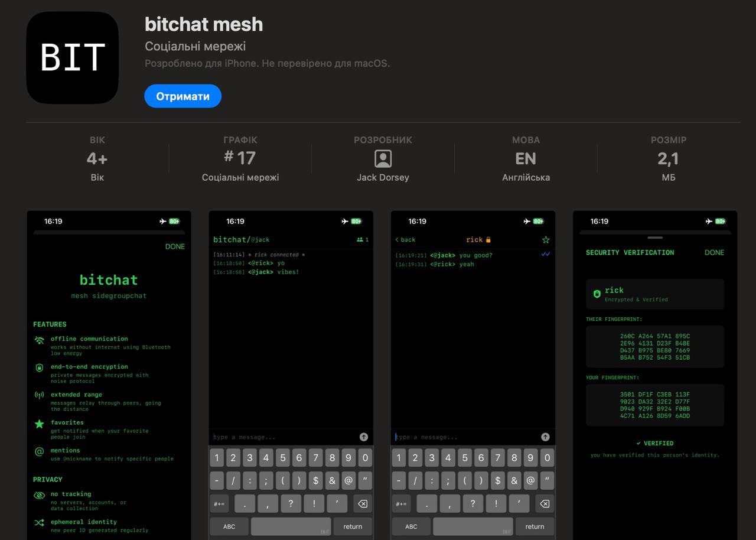
Task: Click the bitchat mesh BIT app icon
Action: (72, 57)
